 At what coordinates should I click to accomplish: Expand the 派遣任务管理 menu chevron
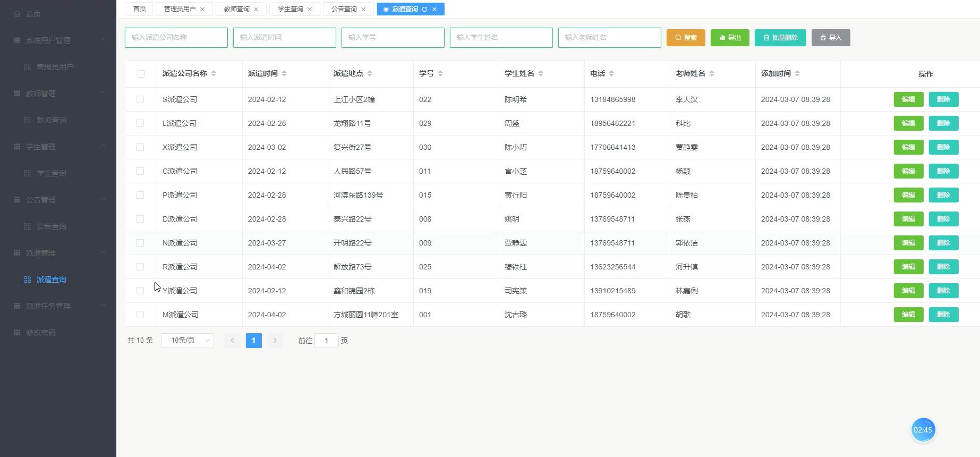(x=103, y=306)
